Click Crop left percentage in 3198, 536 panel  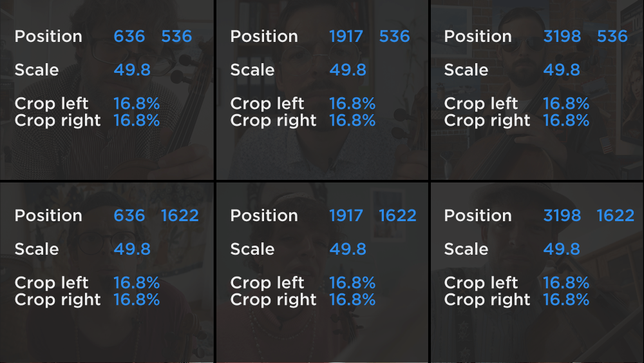pyautogui.click(x=566, y=104)
